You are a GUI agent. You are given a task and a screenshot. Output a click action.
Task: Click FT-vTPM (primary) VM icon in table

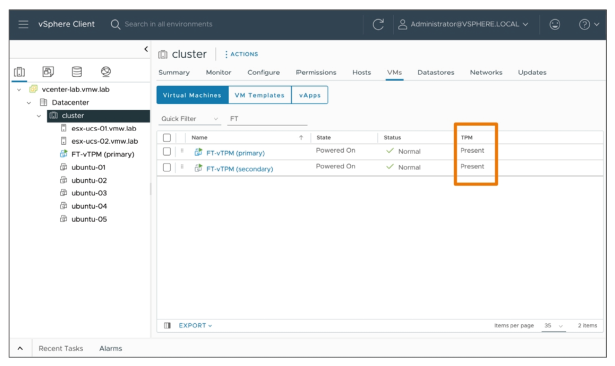pos(198,152)
